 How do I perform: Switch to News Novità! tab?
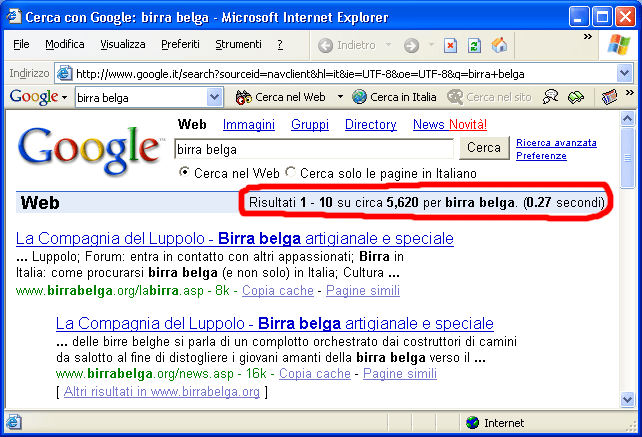(x=450, y=125)
